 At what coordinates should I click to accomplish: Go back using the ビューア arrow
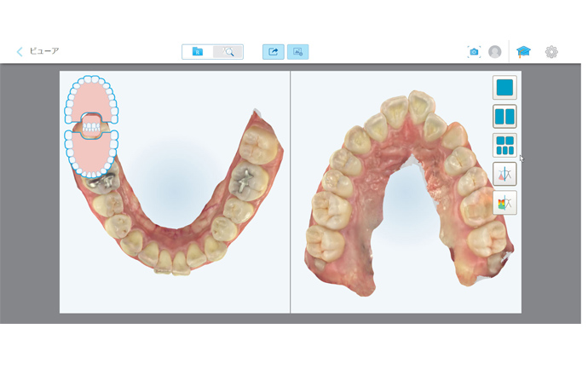[20, 51]
